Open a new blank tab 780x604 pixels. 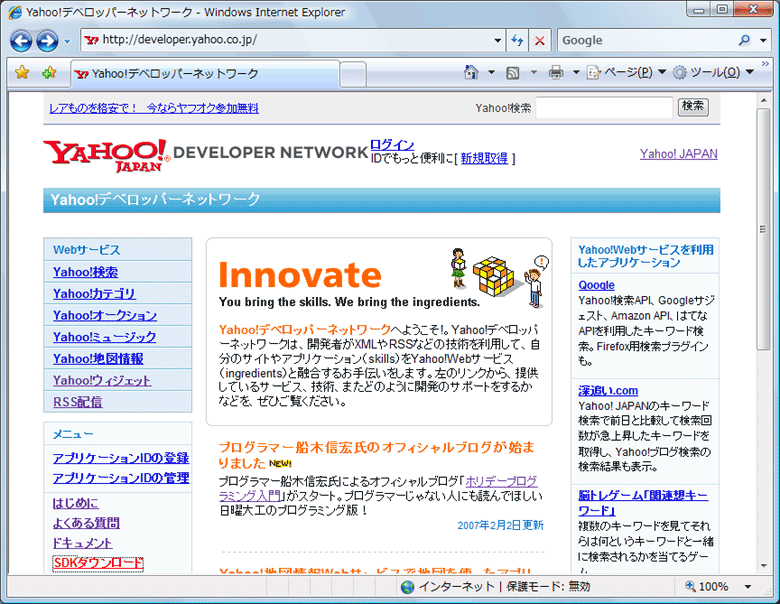pyautogui.click(x=354, y=74)
